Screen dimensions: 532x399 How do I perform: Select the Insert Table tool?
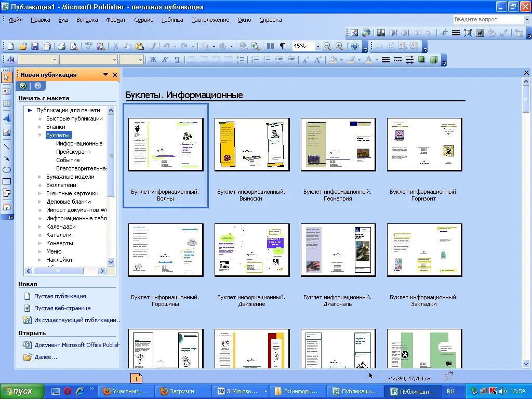(x=6, y=103)
